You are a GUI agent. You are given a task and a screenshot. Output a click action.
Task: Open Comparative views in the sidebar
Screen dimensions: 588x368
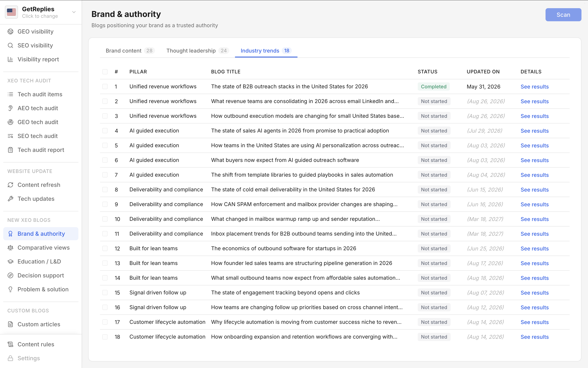41,248
